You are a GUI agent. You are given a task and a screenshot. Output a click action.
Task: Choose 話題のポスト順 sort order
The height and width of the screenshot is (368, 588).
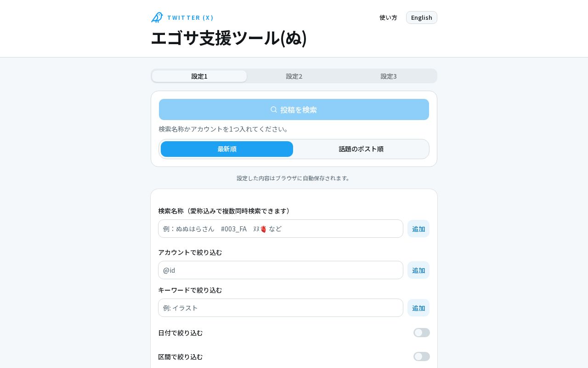[x=361, y=149]
